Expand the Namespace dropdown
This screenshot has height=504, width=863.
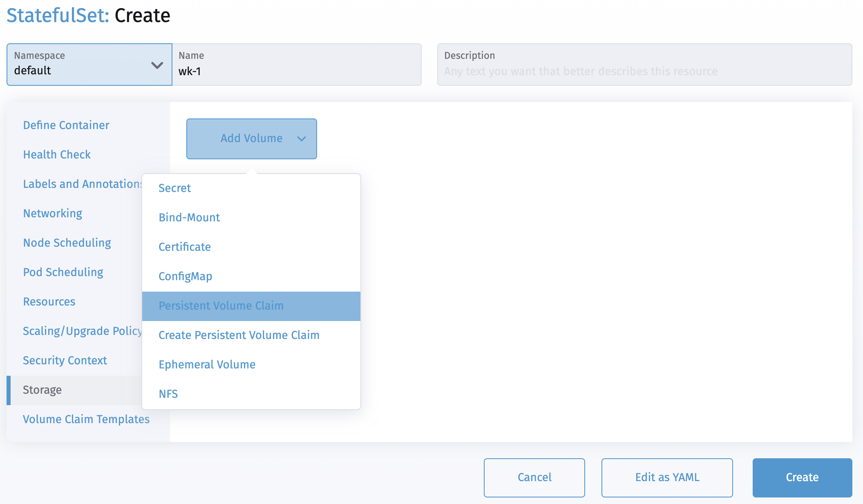pyautogui.click(x=89, y=65)
